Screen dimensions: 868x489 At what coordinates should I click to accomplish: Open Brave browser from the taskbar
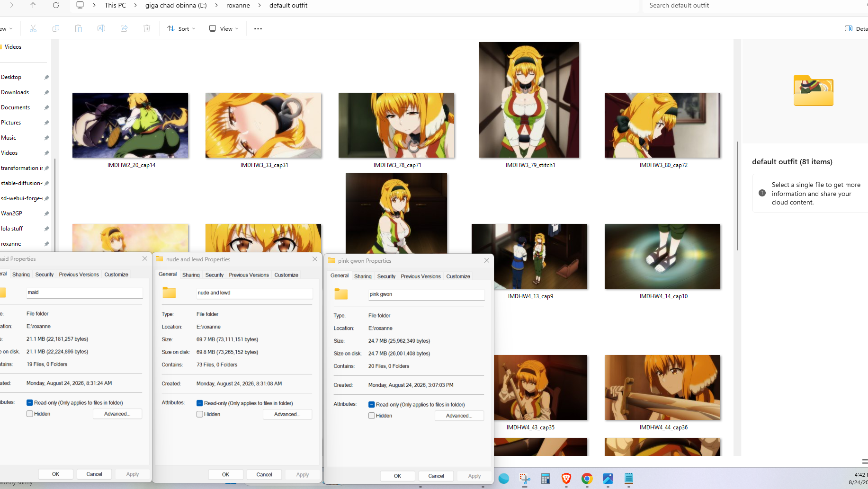[566, 479]
